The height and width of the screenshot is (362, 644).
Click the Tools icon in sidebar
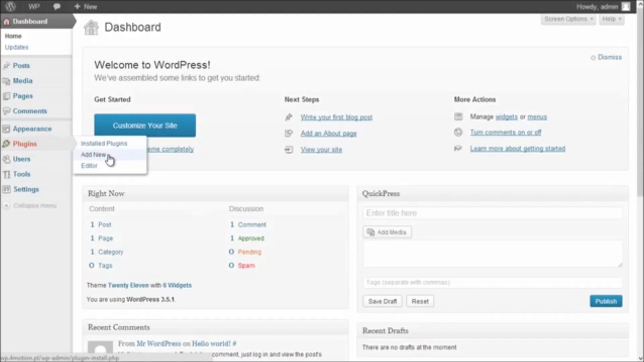click(x=6, y=174)
